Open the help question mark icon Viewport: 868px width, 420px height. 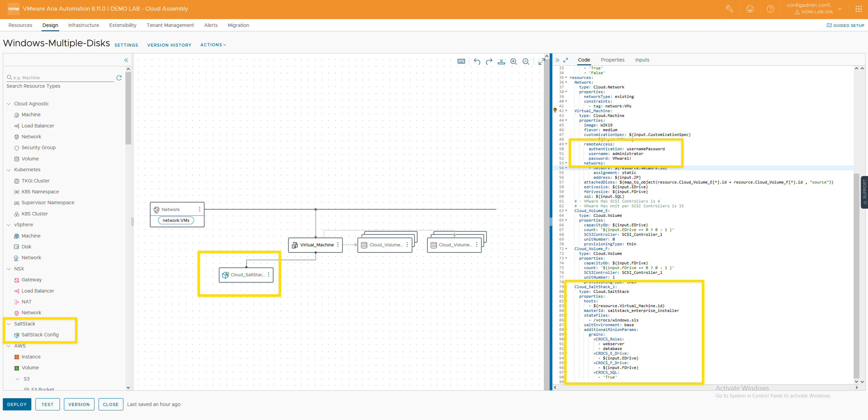pyautogui.click(x=770, y=9)
